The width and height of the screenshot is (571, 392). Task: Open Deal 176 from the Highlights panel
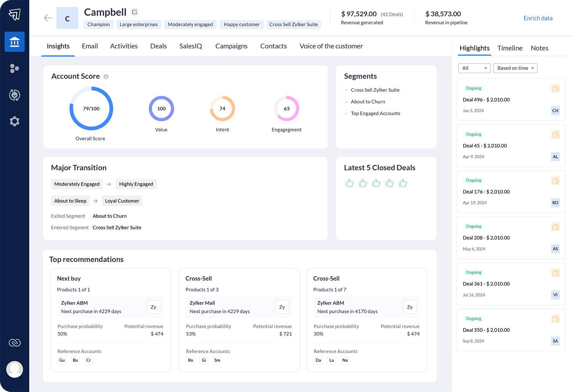click(x=486, y=192)
